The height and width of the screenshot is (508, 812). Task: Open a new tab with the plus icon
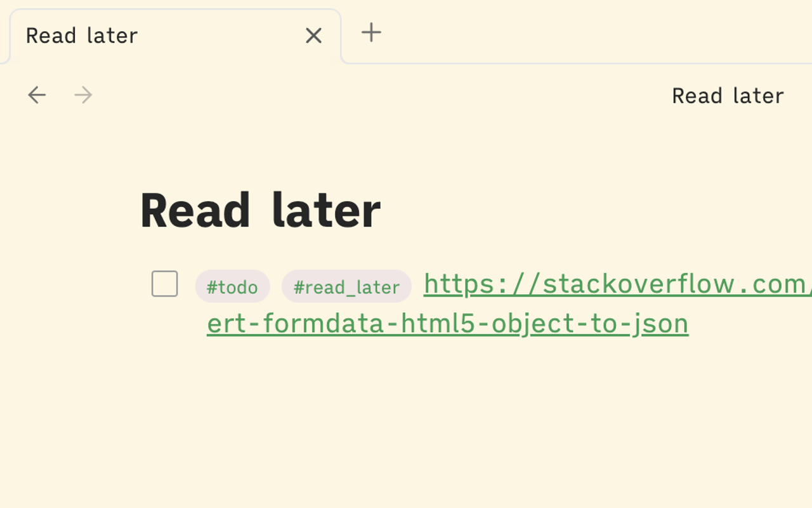pyautogui.click(x=370, y=33)
